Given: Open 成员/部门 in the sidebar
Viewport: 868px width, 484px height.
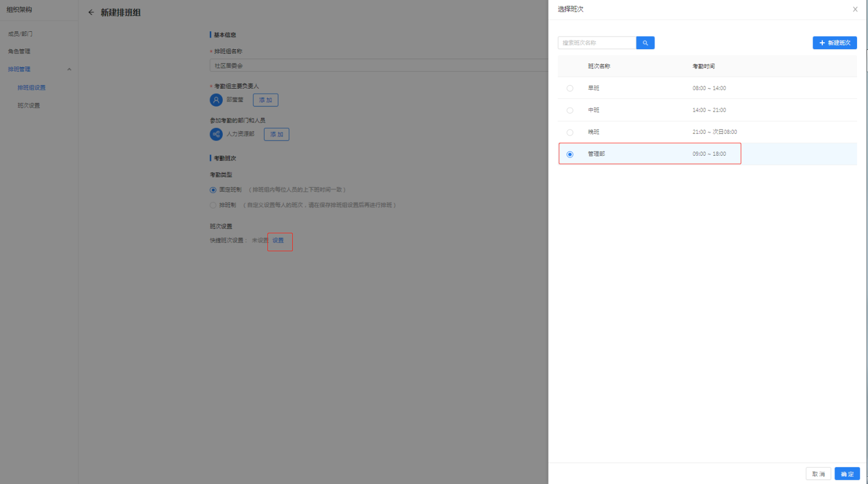Looking at the screenshot, I should 20,34.
